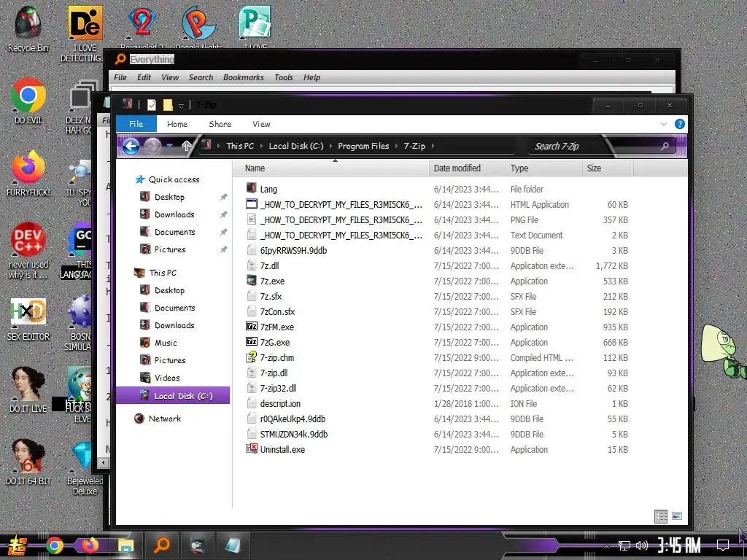Screen dimensions: 747x560
Task: Select the Lang folder icon
Action: tap(251, 188)
